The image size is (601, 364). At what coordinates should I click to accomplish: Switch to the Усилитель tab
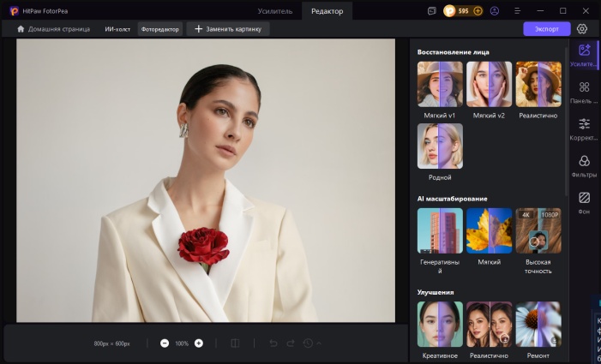click(x=274, y=11)
